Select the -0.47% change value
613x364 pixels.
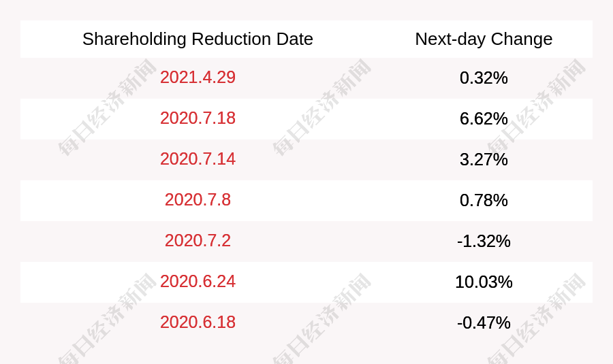pyautogui.click(x=484, y=322)
